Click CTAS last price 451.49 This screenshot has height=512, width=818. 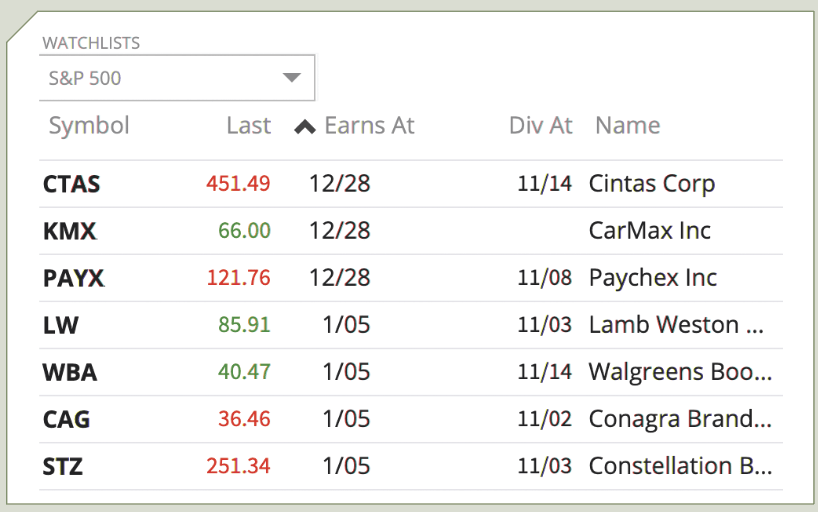click(238, 184)
